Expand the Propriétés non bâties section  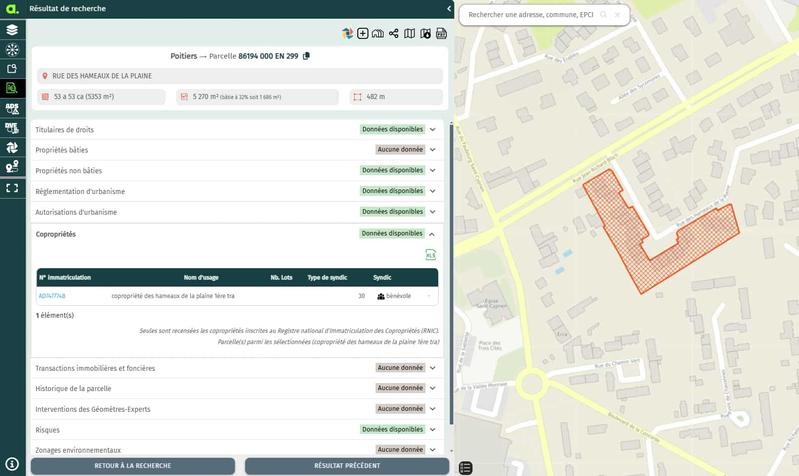(x=433, y=170)
